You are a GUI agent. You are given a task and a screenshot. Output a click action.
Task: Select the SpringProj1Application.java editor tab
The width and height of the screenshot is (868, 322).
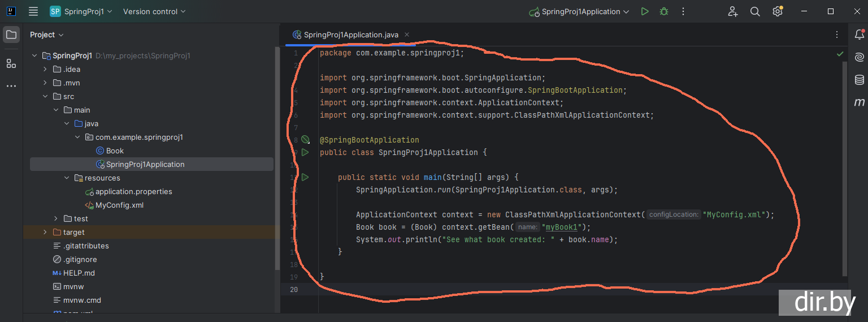point(350,35)
